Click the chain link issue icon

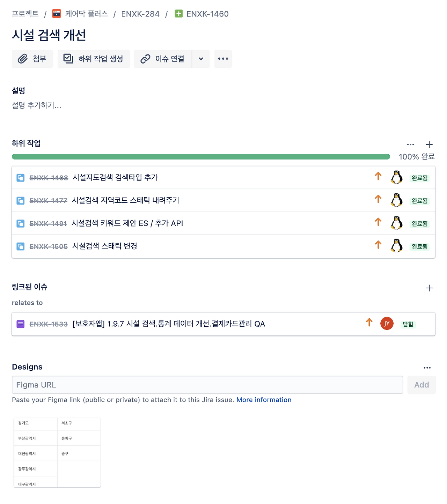145,59
